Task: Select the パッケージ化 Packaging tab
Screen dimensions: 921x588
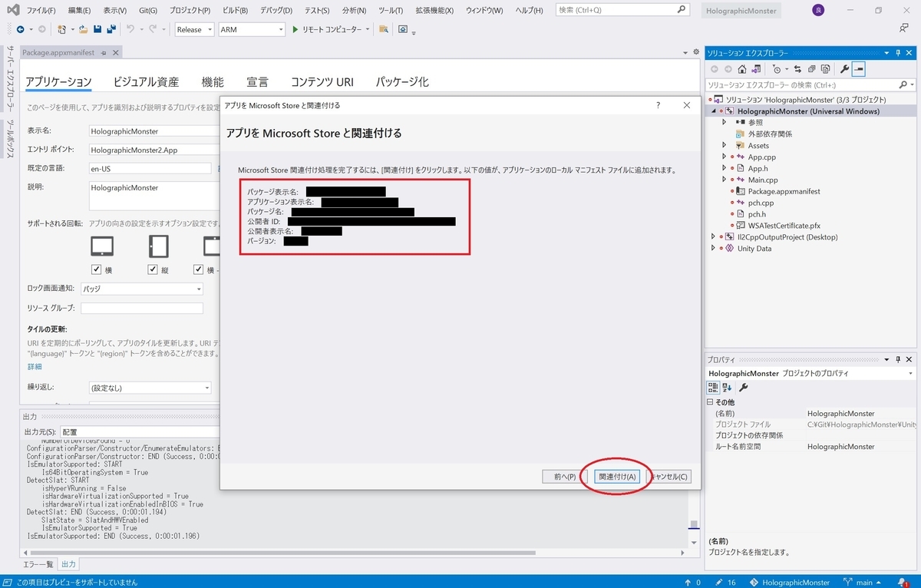Action: tap(402, 82)
